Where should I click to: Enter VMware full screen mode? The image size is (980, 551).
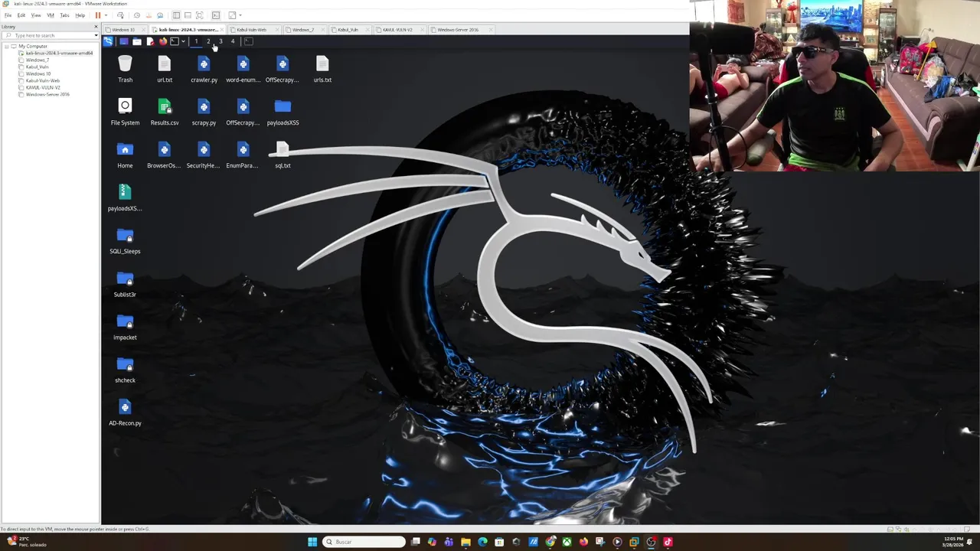[x=199, y=15]
